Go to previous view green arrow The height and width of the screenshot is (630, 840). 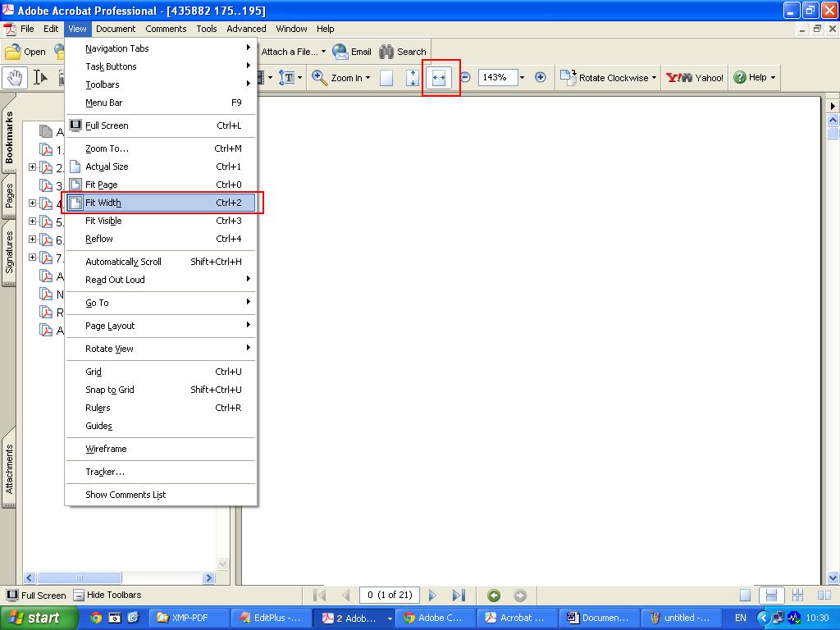(x=494, y=596)
